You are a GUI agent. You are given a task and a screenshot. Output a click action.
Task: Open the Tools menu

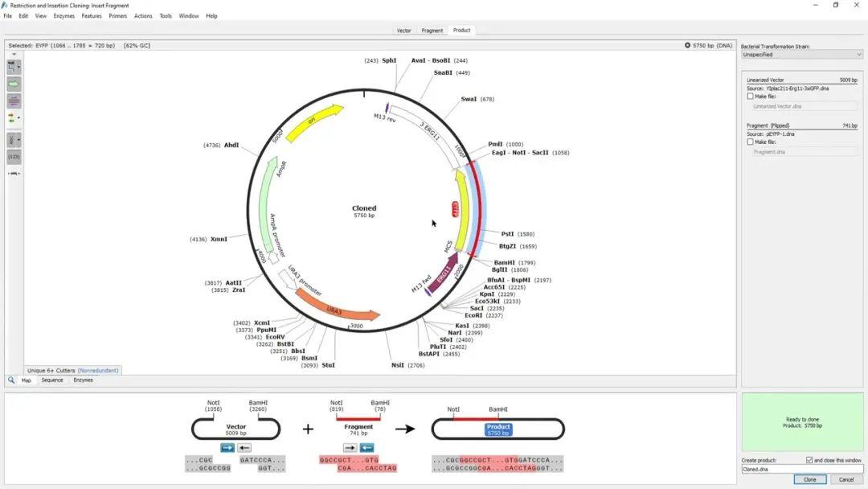point(166,15)
